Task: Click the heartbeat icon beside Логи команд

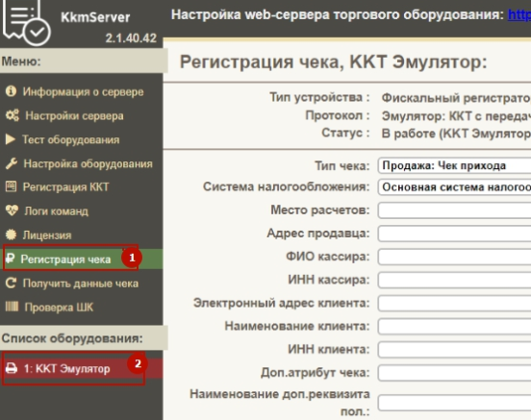Action: pyautogui.click(x=12, y=210)
